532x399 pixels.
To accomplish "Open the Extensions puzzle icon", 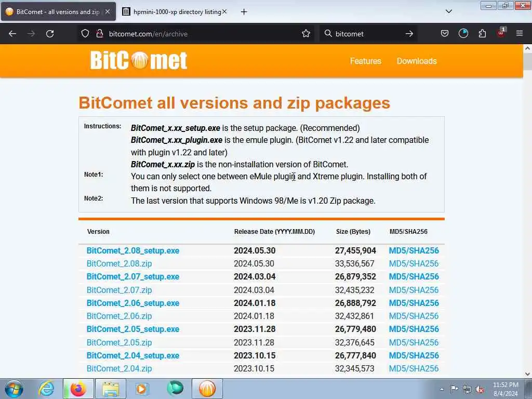I will click(x=482, y=34).
